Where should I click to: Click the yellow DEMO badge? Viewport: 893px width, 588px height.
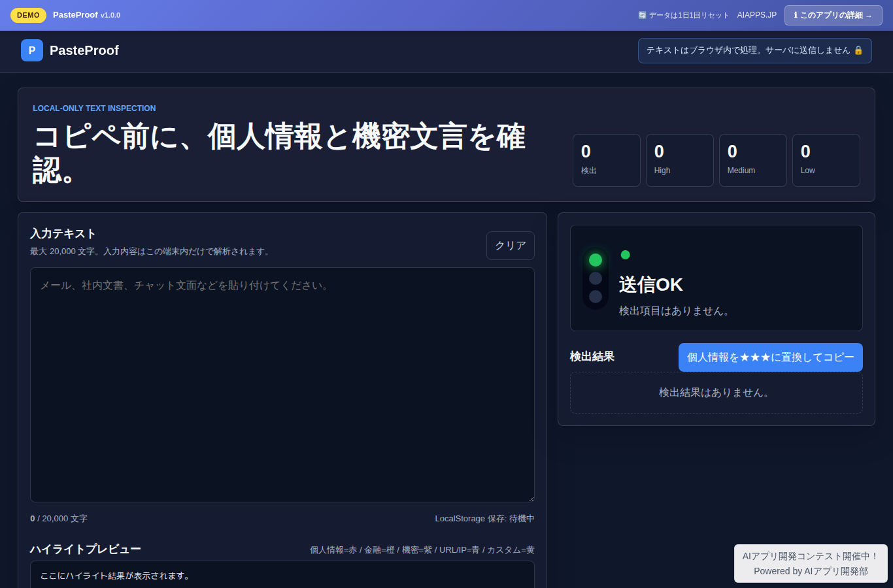pos(28,15)
